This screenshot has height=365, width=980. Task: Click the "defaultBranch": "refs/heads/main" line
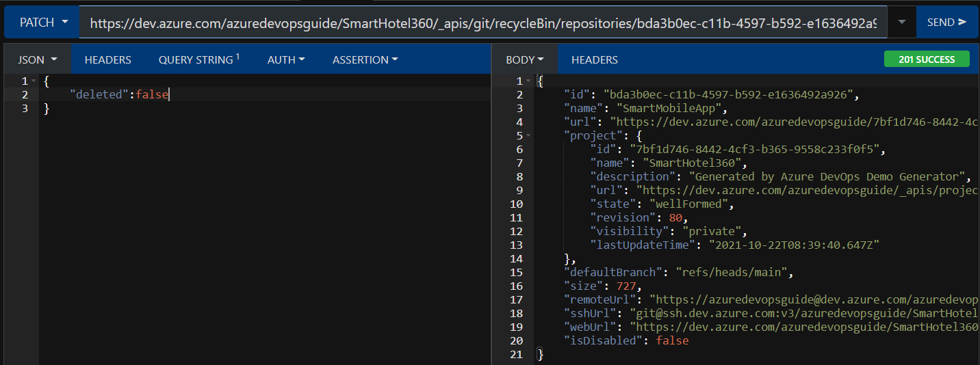tap(678, 272)
